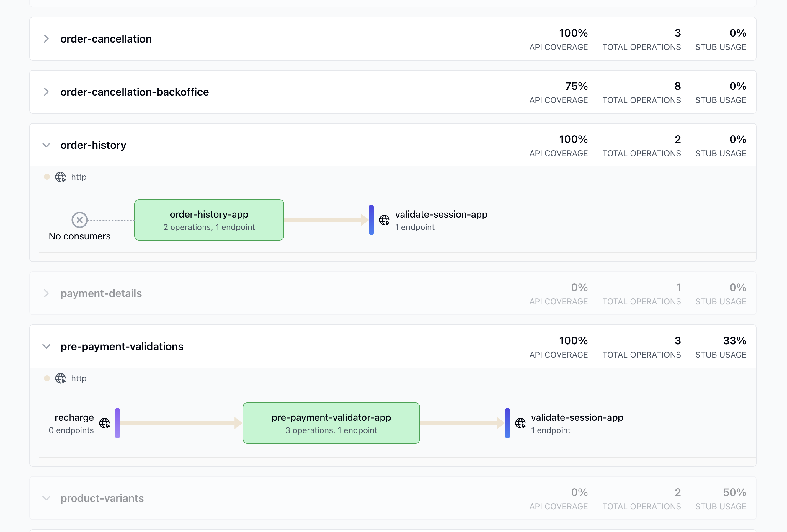Click validate-session-app label in pre-payment-validations
The width and height of the screenshot is (787, 532).
(x=577, y=417)
